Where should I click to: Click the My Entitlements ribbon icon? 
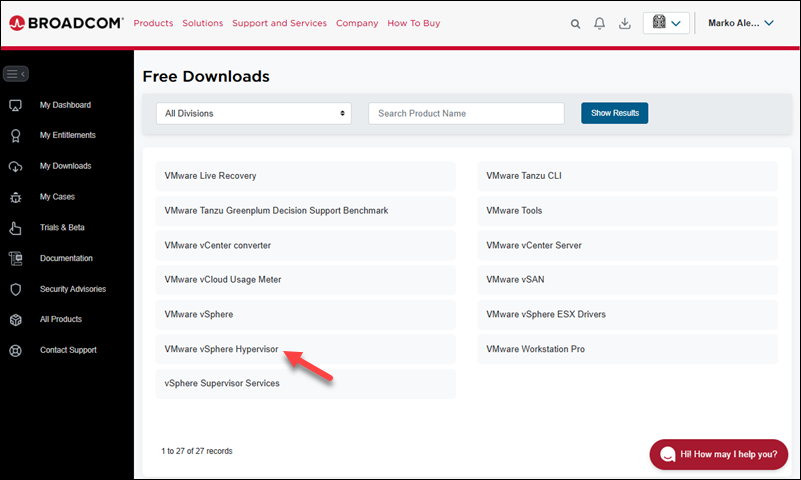[15, 136]
